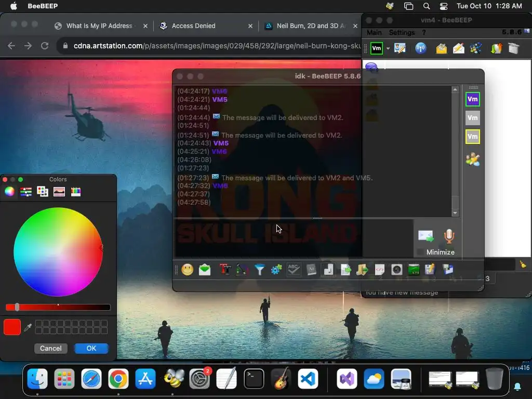Switch to the Access Denied tab
532x399 pixels.
click(x=193, y=26)
